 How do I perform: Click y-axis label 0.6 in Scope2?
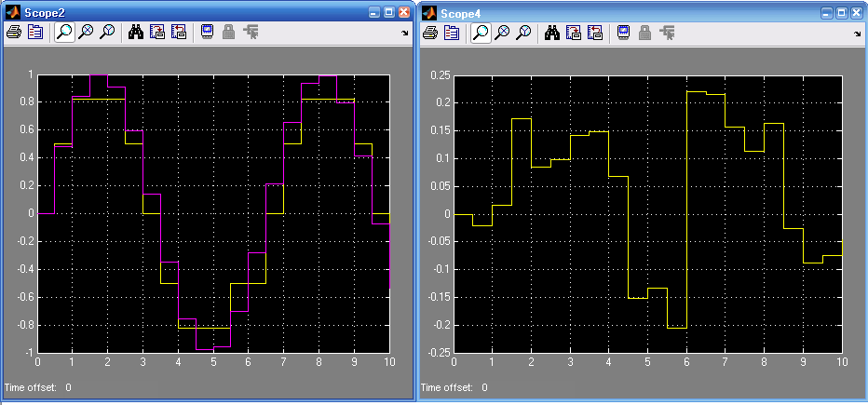[28, 130]
